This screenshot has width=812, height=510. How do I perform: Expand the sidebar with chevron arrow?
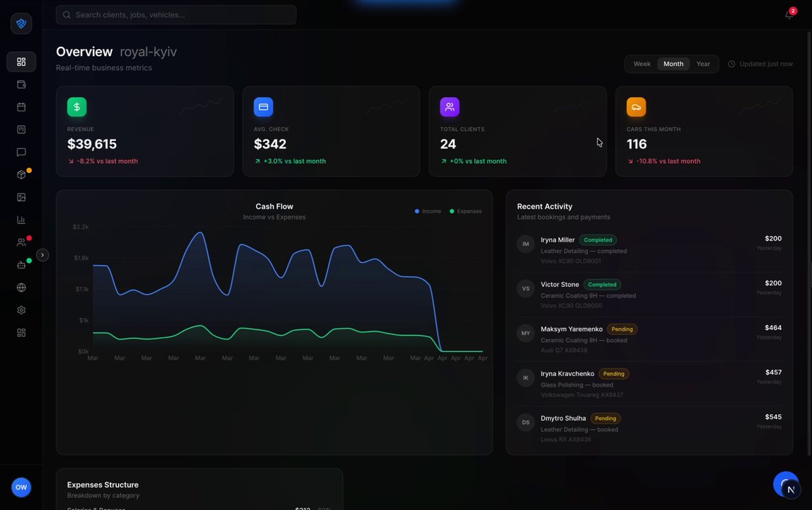click(x=42, y=255)
